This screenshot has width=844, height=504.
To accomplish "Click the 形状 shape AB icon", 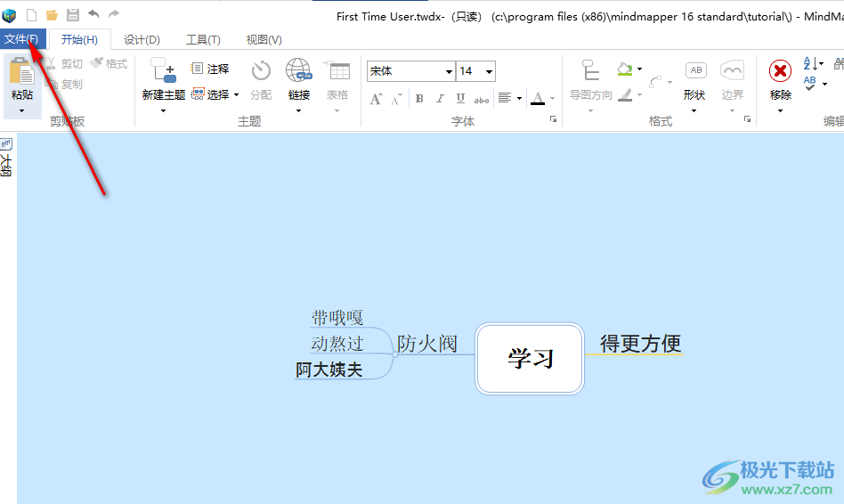I will point(696,70).
